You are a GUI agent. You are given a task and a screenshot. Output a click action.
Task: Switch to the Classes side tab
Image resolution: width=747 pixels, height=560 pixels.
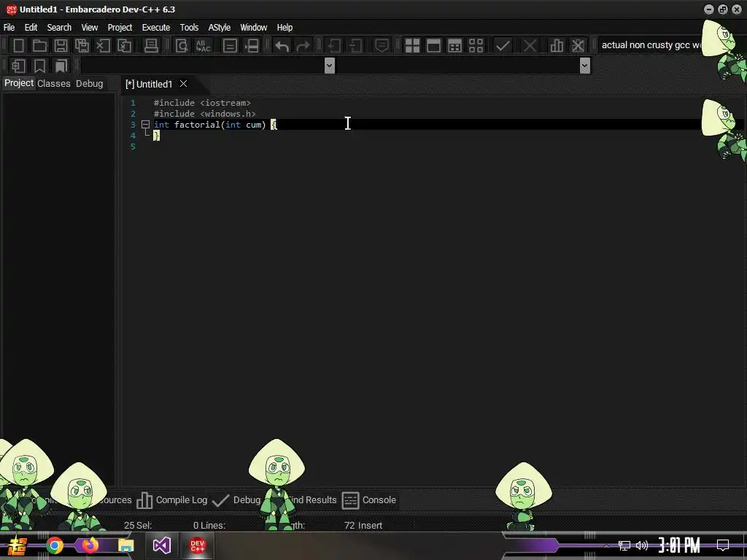pyautogui.click(x=54, y=84)
